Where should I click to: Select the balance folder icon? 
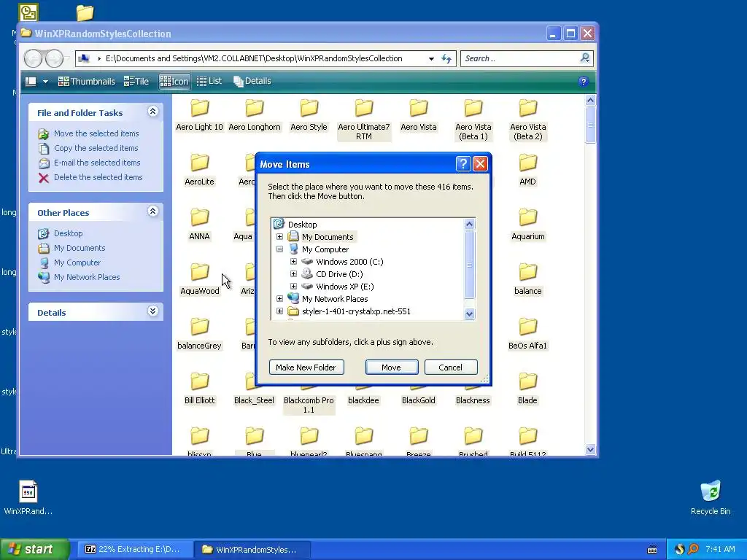(x=528, y=272)
